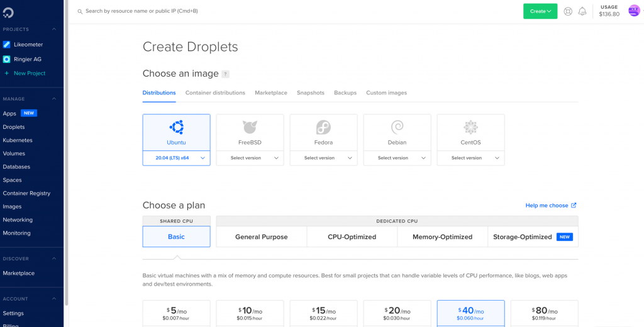644x327 pixels.
Task: Go to Droplets in the sidebar
Action: click(14, 127)
